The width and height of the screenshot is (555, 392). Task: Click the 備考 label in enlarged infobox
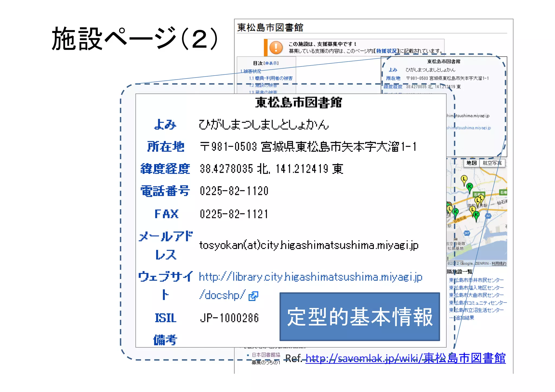tap(165, 340)
